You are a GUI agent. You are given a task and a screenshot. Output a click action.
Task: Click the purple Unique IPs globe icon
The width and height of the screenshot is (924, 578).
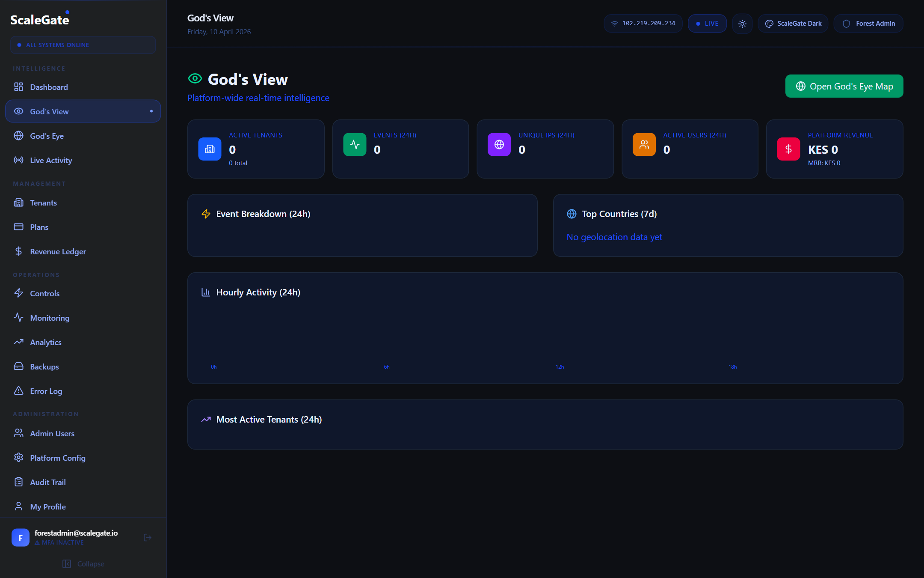coord(499,145)
